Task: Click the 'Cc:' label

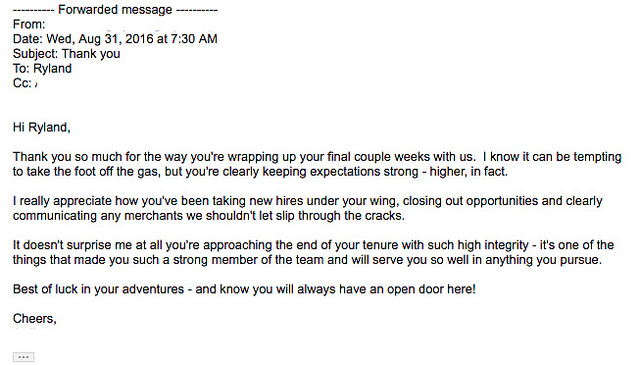Action: [22, 83]
